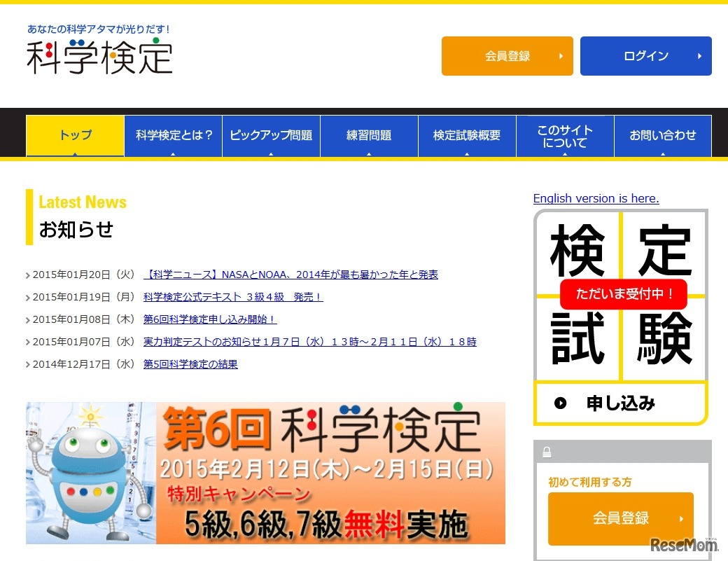Click the orange 会員登録 button in the header
The width and height of the screenshot is (728, 561).
tap(507, 56)
